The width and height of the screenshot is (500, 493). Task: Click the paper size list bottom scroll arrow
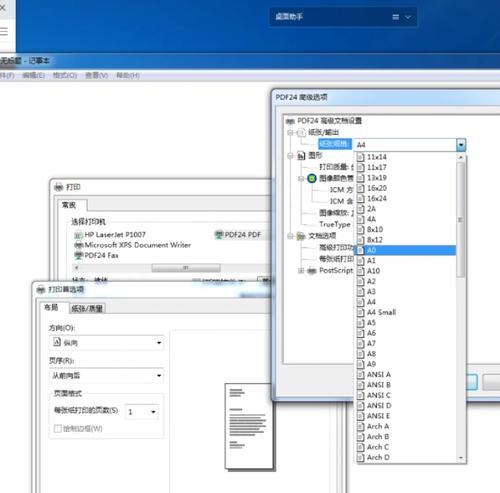coord(461,458)
